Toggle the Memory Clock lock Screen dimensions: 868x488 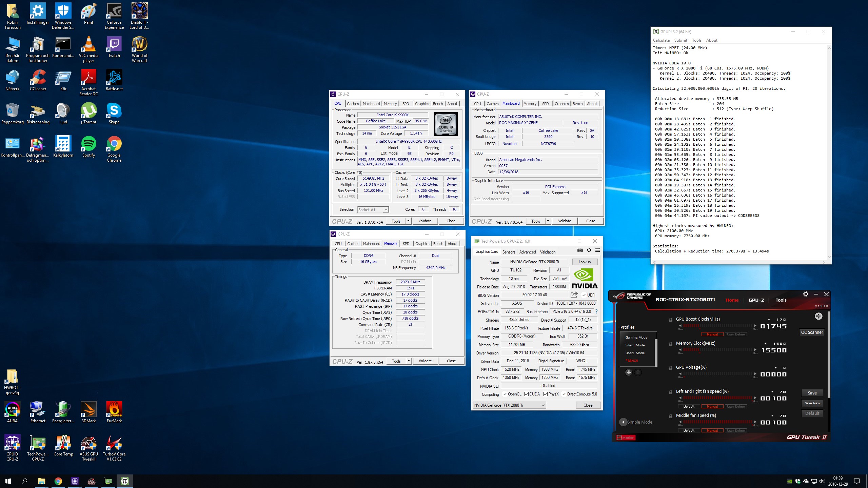[x=671, y=344]
